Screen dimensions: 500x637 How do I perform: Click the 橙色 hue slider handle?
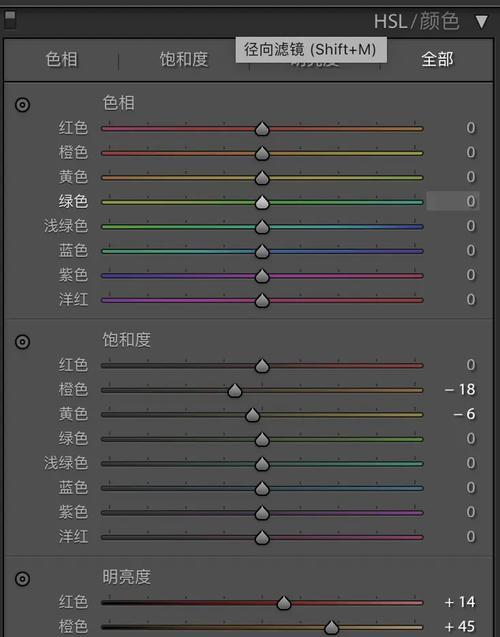pos(262,153)
